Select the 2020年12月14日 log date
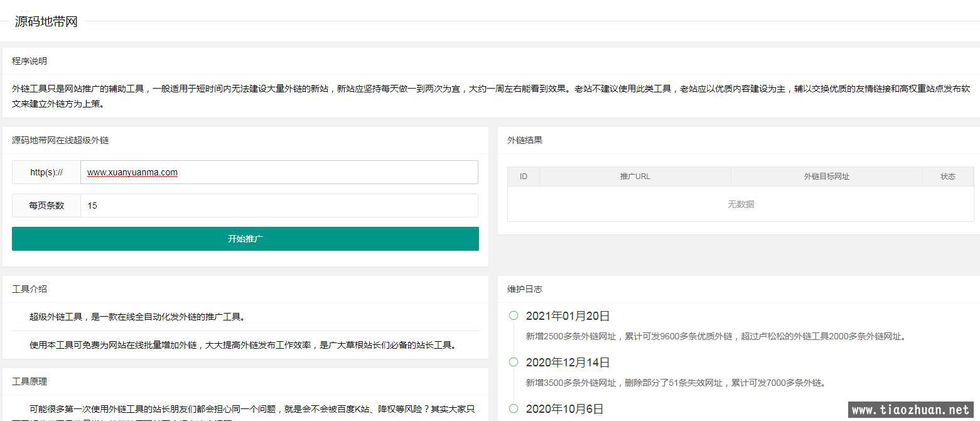980x421 pixels. tap(568, 363)
